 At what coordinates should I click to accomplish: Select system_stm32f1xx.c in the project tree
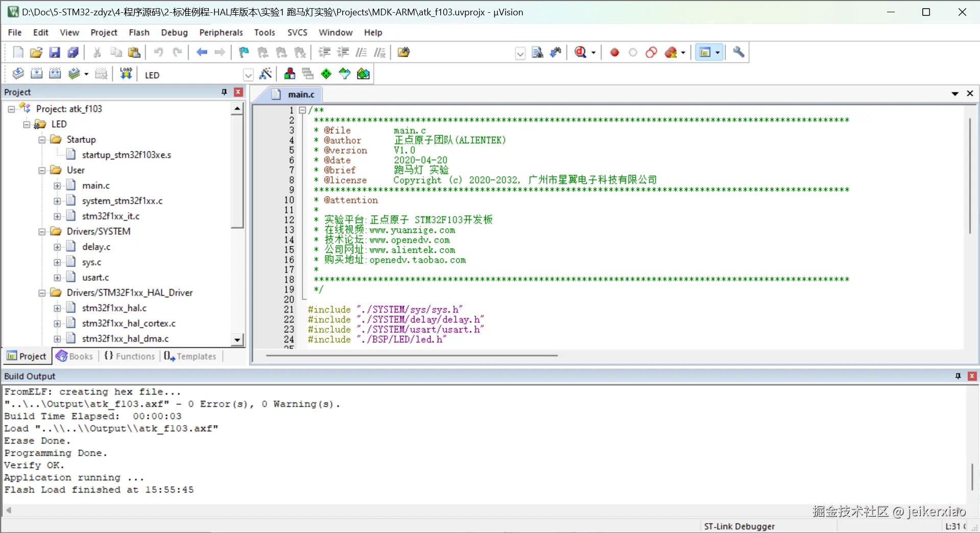point(122,201)
